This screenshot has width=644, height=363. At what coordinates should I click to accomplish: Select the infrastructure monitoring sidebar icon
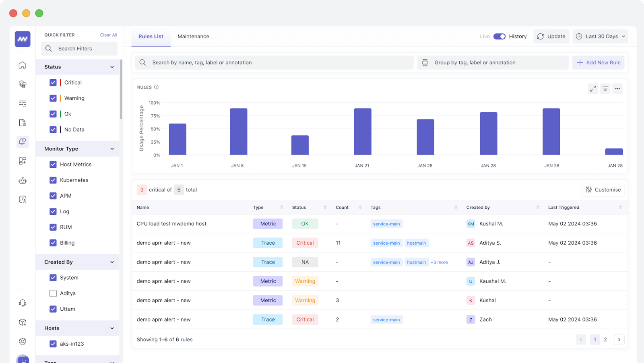(23, 84)
